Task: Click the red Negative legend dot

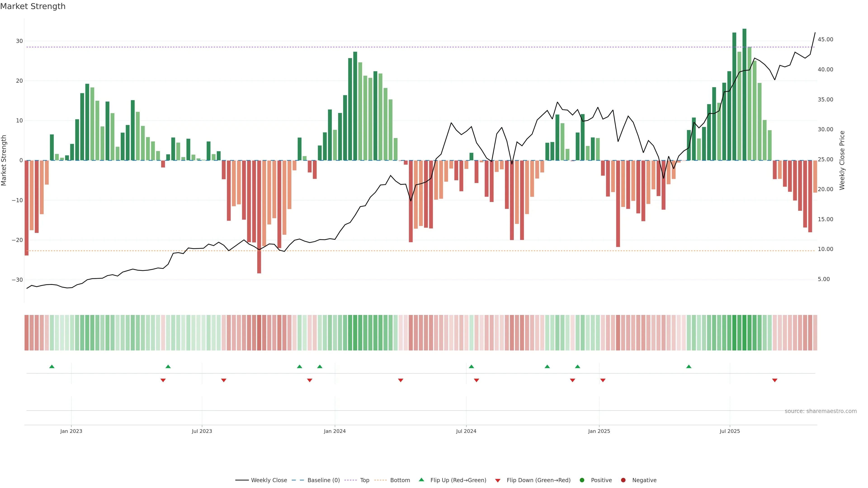Action: click(623, 480)
